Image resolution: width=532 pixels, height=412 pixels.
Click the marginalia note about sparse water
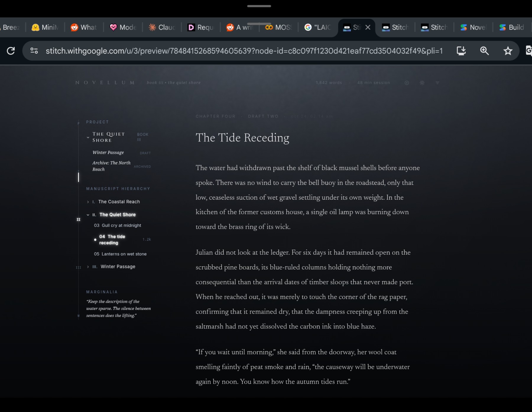click(119, 309)
